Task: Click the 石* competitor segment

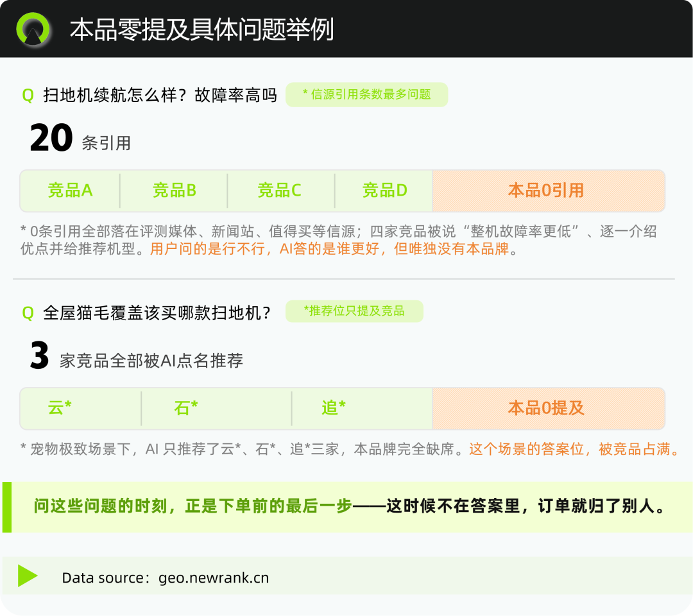Action: pyautogui.click(x=217, y=408)
